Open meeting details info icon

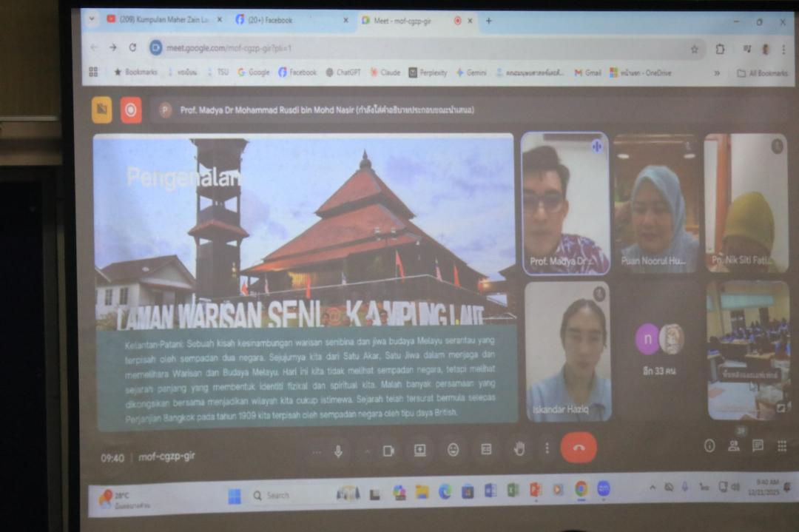(709, 445)
